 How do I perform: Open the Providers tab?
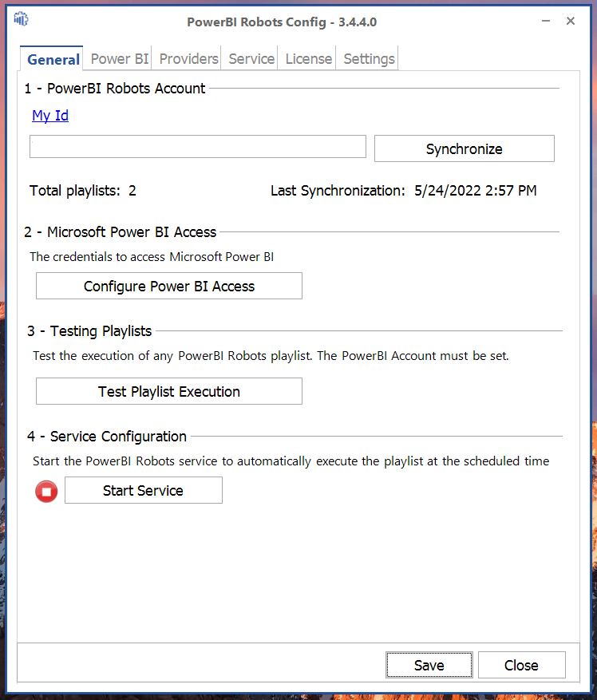pos(188,59)
